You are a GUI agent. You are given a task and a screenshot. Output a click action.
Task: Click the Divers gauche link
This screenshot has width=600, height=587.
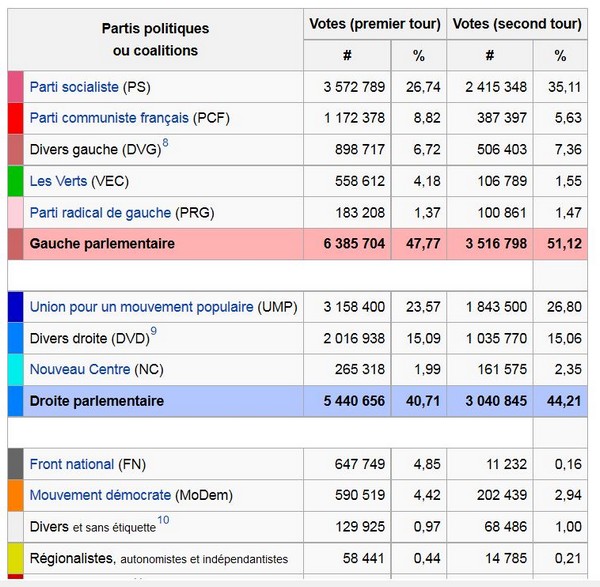pos(70,151)
